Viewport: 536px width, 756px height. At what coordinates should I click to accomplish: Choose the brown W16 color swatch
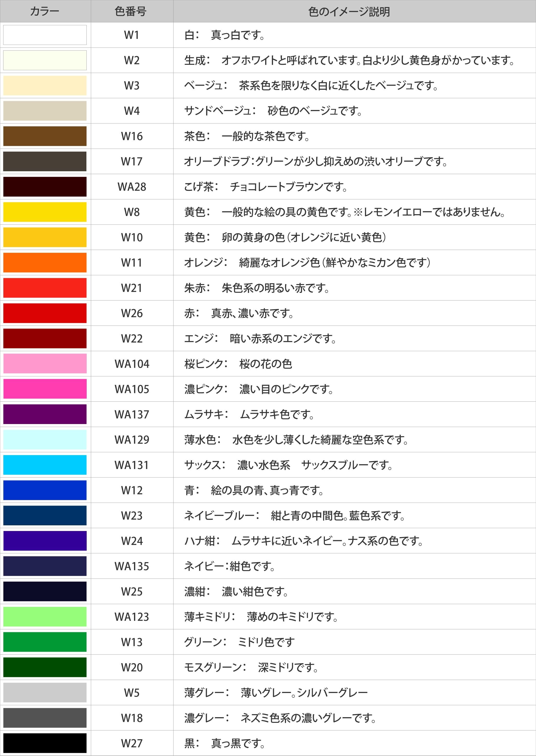[45, 136]
